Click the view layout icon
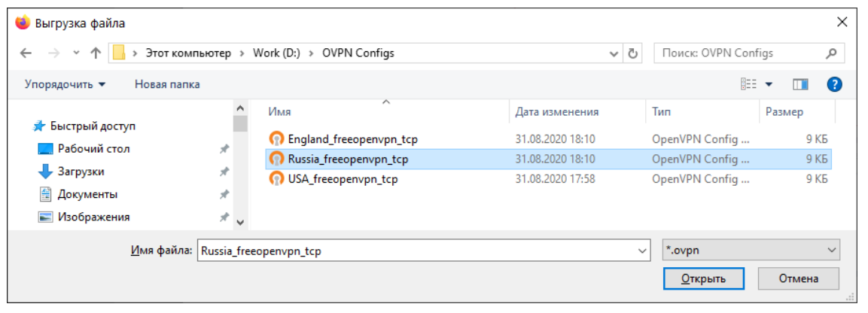This screenshot has width=868, height=313. (748, 84)
